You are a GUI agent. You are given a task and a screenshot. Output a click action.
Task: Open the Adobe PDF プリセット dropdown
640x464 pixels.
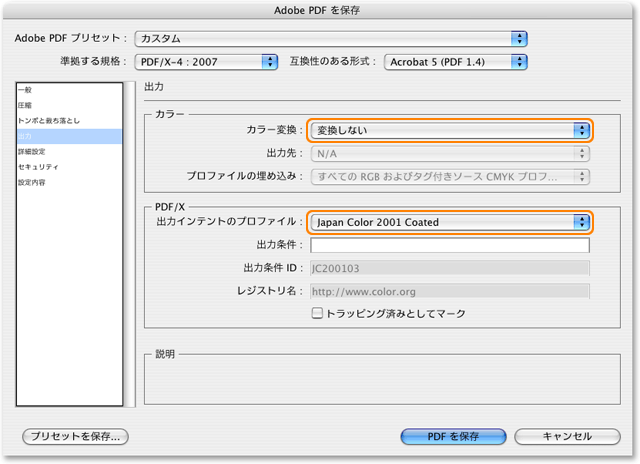[330, 39]
